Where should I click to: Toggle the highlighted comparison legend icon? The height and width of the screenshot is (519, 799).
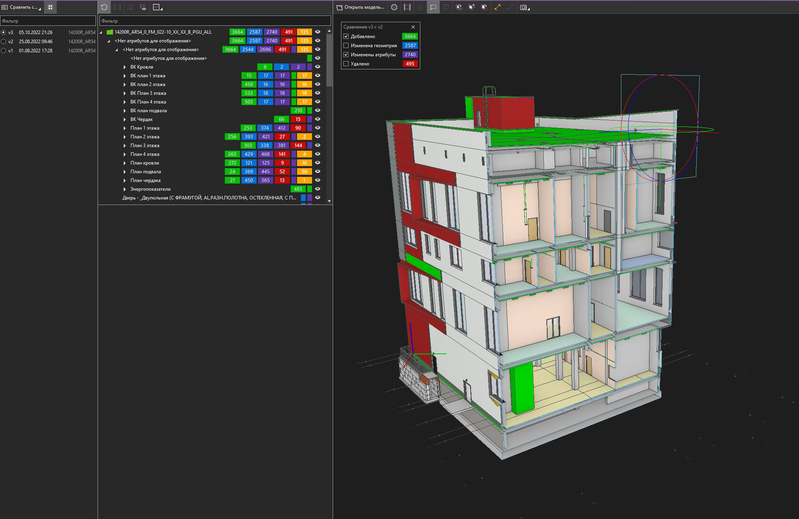[433, 7]
